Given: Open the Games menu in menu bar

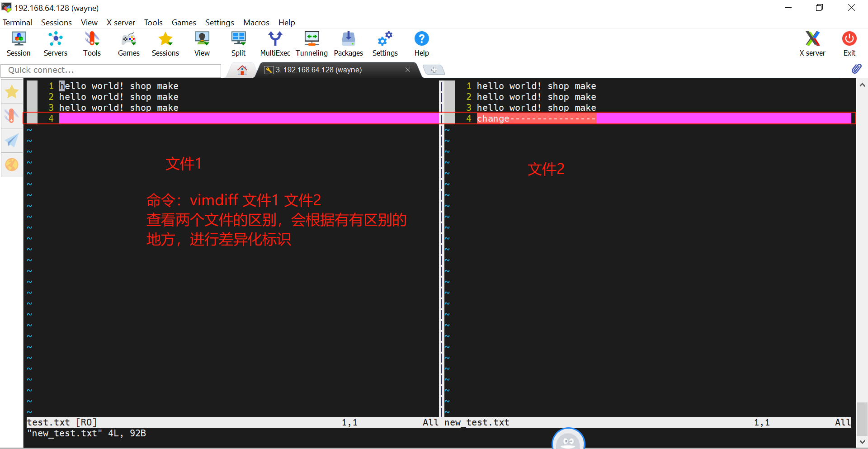Looking at the screenshot, I should (x=184, y=23).
